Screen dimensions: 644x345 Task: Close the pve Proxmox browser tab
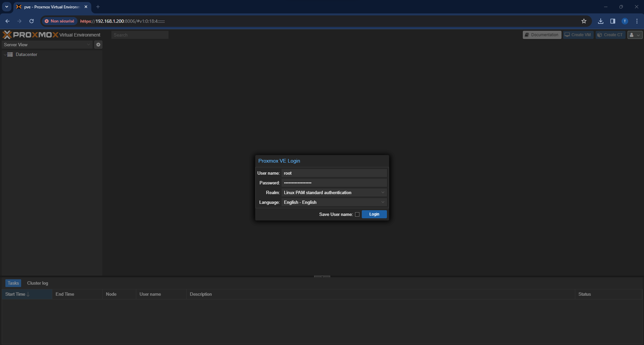coord(86,7)
